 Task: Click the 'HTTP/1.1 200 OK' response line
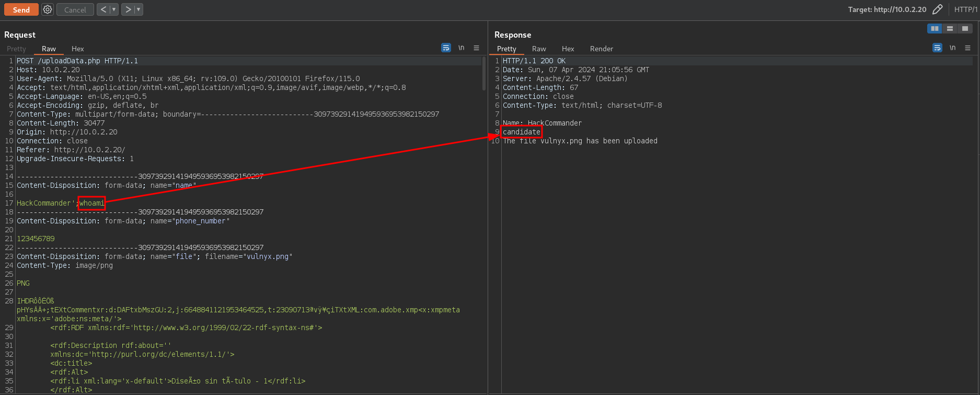point(534,61)
